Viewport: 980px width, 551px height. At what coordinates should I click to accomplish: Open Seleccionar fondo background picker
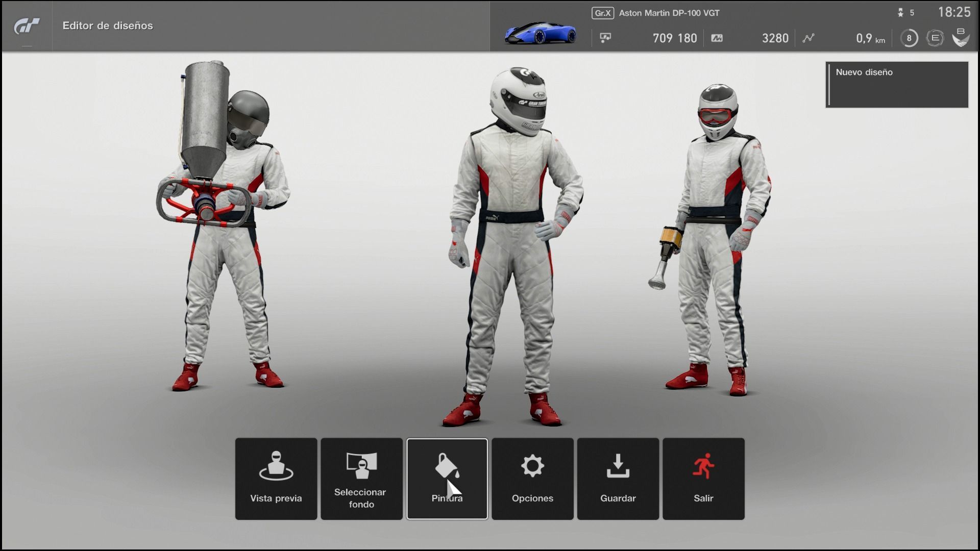coord(361,479)
